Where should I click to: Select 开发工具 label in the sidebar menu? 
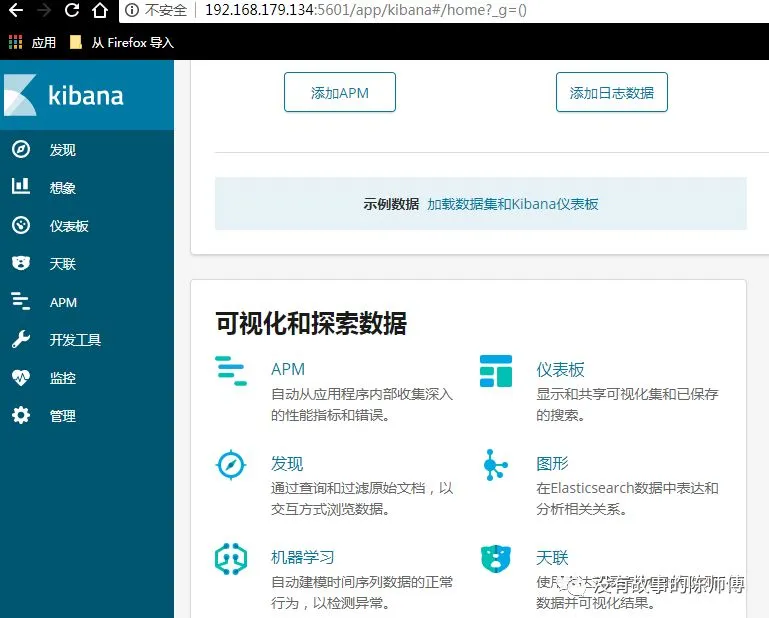pyautogui.click(x=76, y=340)
